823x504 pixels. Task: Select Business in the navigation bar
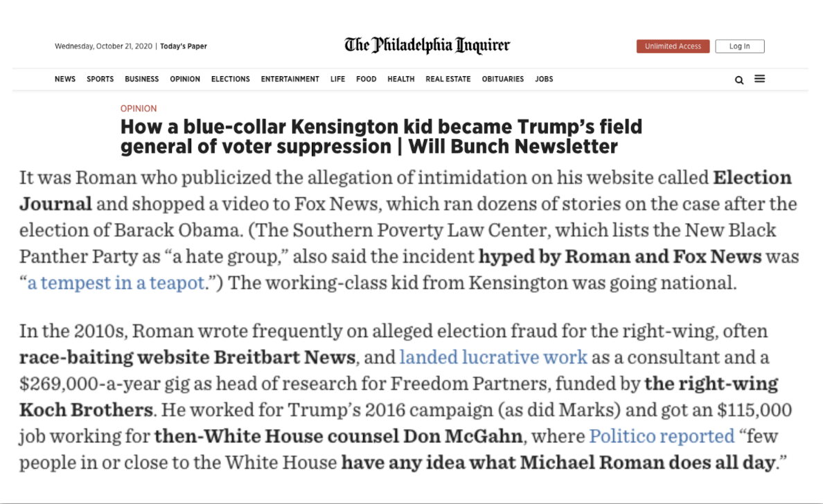142,79
